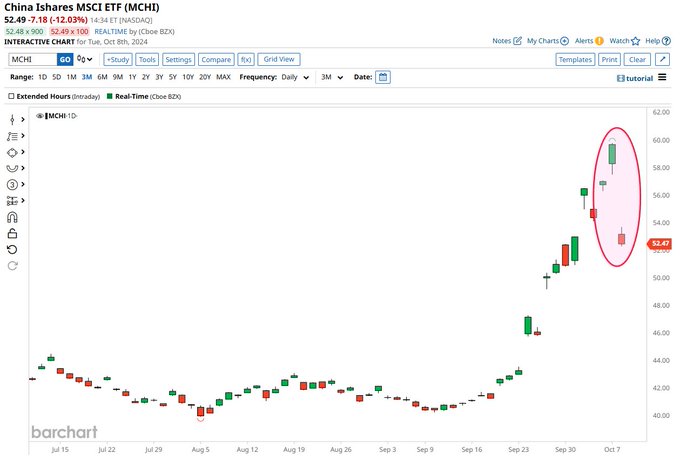
Task: Select the 1D range
Action: [x=42, y=77]
